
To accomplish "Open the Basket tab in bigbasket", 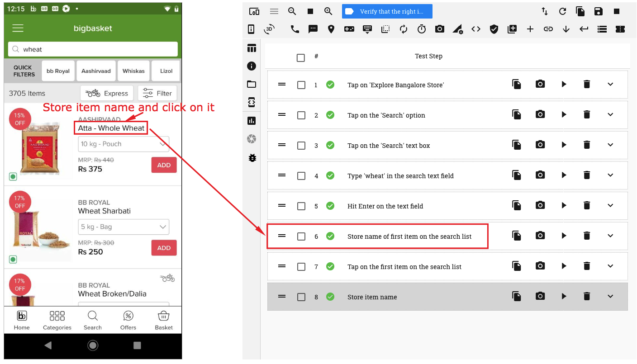I will [164, 320].
